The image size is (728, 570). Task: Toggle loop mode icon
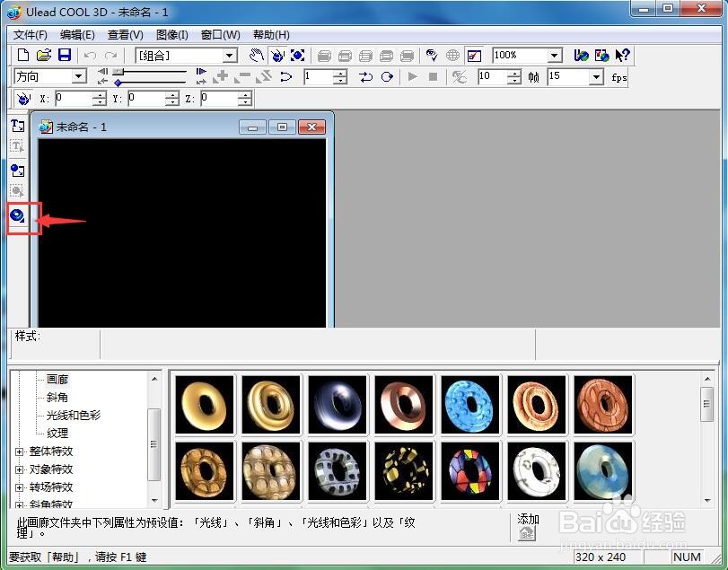tap(387, 76)
